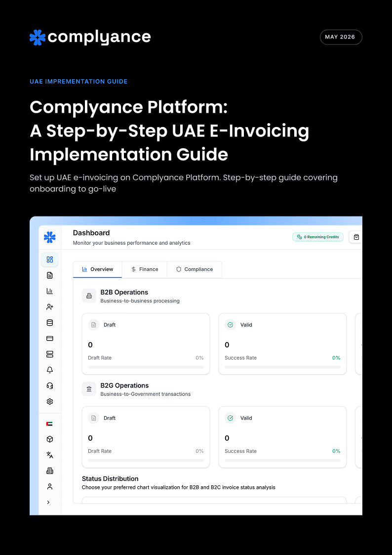Open the B2G Draft card
The image size is (392, 555).
click(x=146, y=437)
